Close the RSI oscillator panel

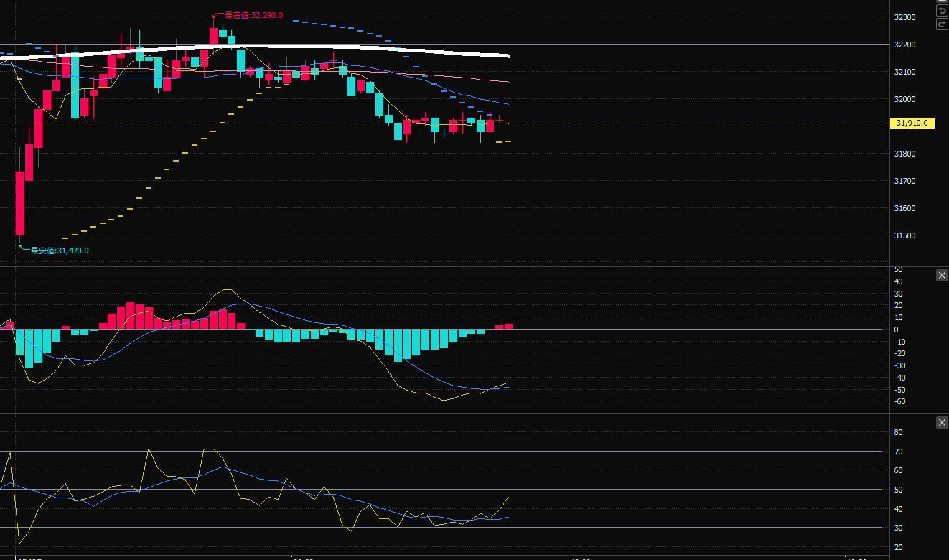942,423
